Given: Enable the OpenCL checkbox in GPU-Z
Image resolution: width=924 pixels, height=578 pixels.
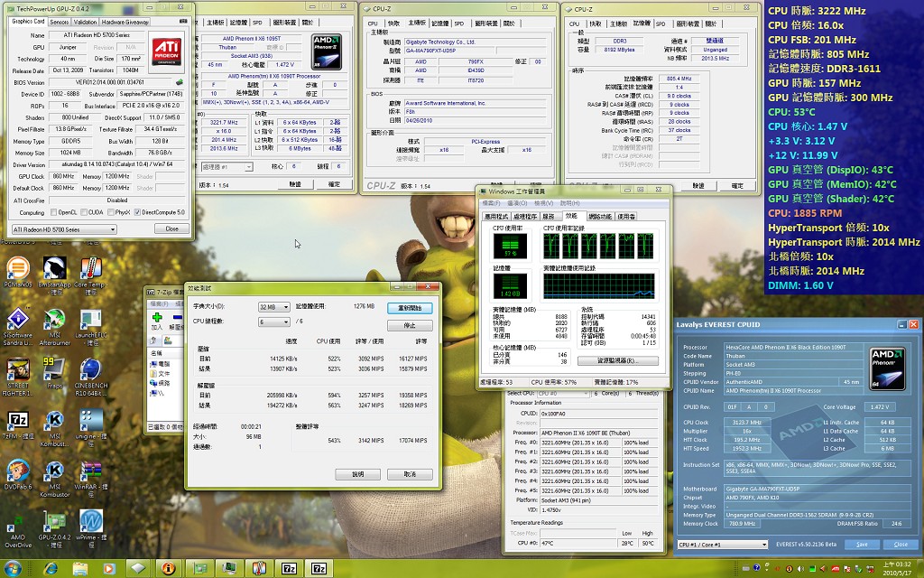Looking at the screenshot, I should point(53,212).
